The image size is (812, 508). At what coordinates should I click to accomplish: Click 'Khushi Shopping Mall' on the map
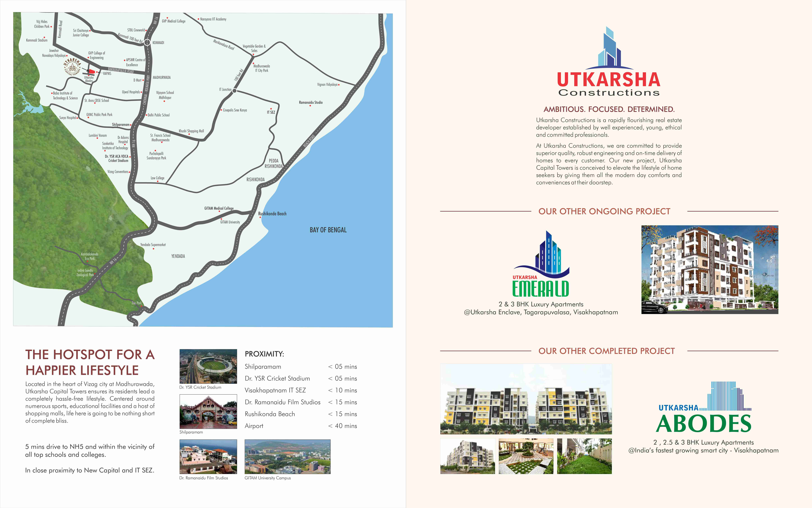[x=191, y=131]
